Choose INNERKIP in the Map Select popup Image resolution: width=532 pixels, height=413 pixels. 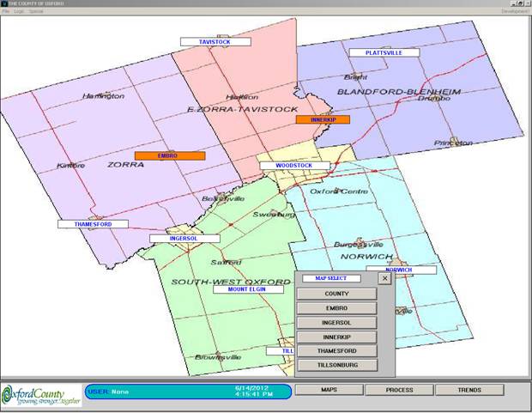pos(336,337)
